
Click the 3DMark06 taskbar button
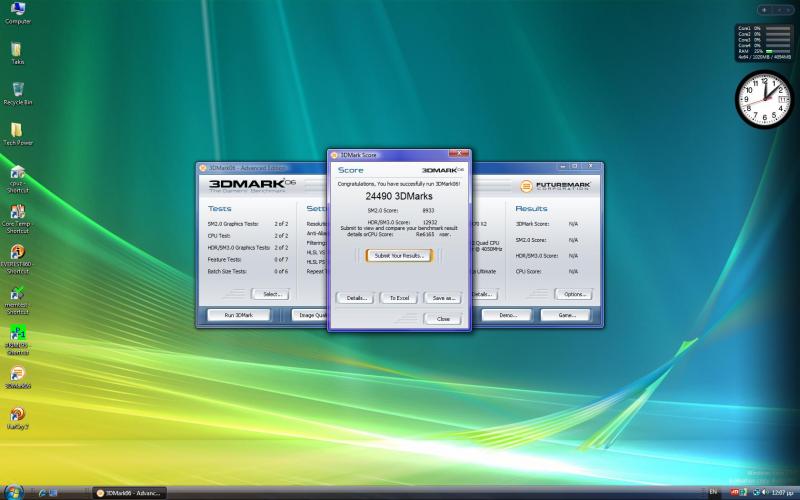(x=129, y=493)
